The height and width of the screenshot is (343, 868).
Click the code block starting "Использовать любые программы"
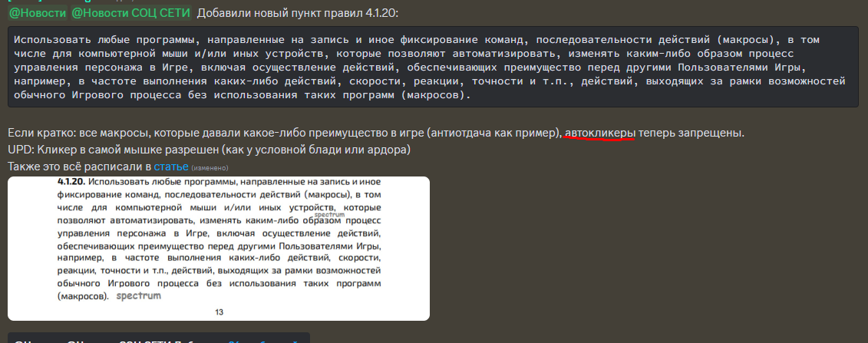click(433, 67)
